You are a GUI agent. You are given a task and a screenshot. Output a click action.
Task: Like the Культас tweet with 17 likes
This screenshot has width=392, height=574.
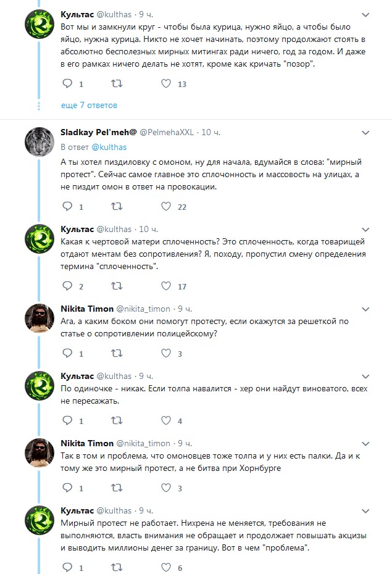point(165,286)
